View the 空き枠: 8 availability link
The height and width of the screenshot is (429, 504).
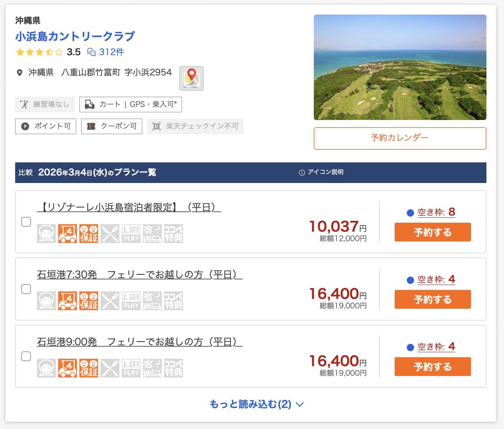pyautogui.click(x=436, y=212)
